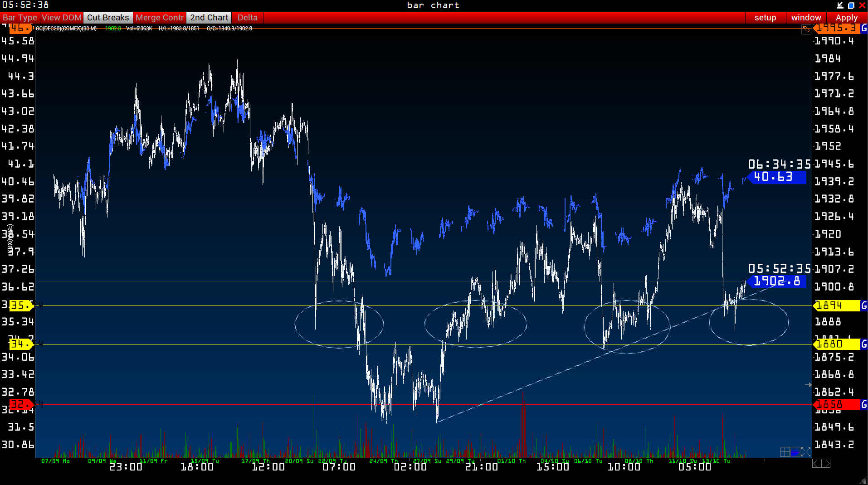Select the yellow 1880 price level marker
The width and height of the screenshot is (868, 485).
[x=836, y=344]
